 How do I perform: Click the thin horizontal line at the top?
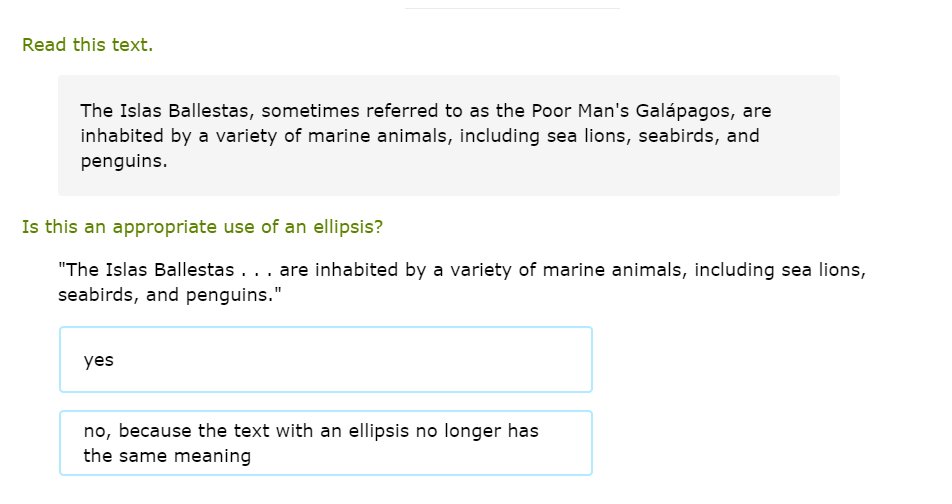pos(512,8)
